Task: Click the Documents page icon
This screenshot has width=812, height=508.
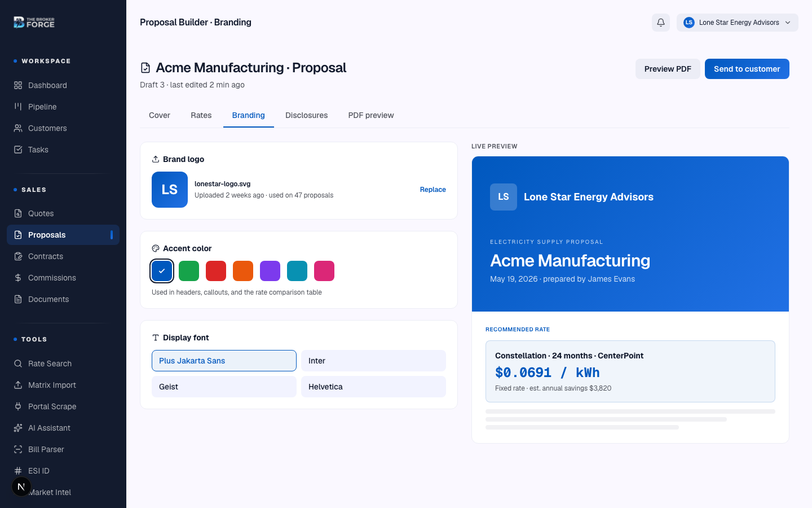Action: (x=18, y=299)
